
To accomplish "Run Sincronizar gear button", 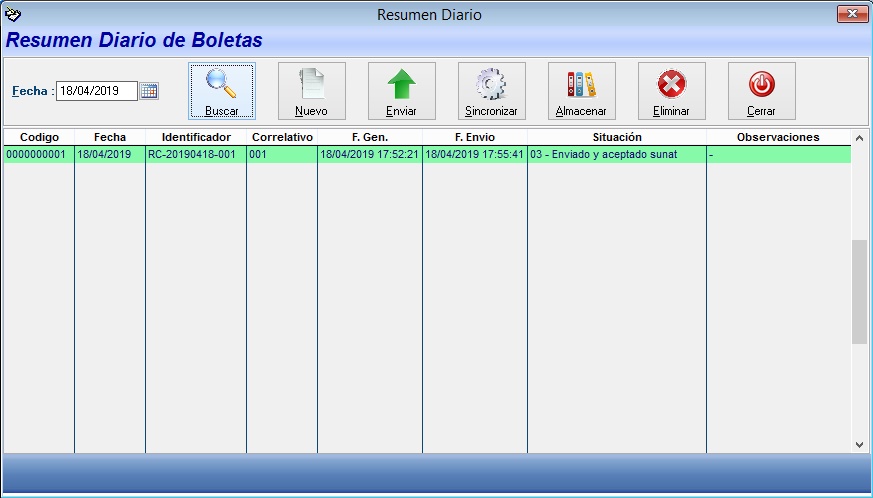I will tap(492, 91).
